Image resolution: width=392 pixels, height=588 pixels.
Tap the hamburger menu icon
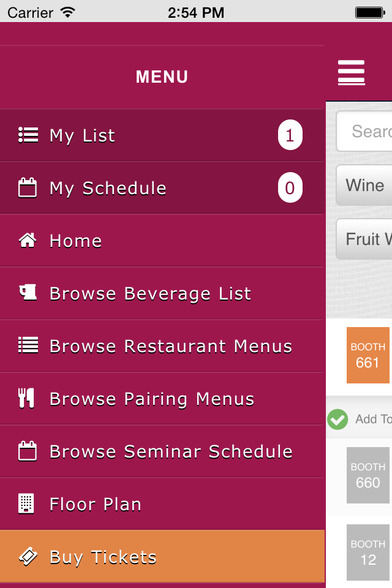(x=352, y=73)
